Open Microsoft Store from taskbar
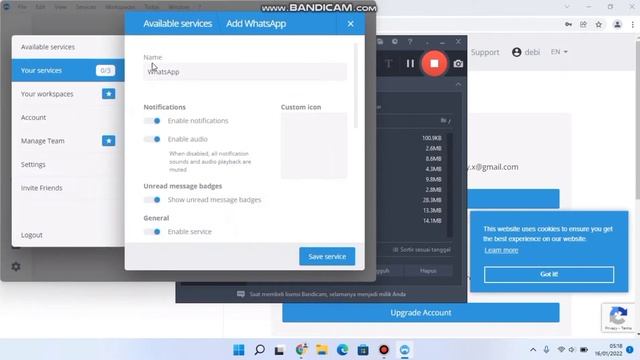Screen dimensions: 640x360 [x=363, y=350]
